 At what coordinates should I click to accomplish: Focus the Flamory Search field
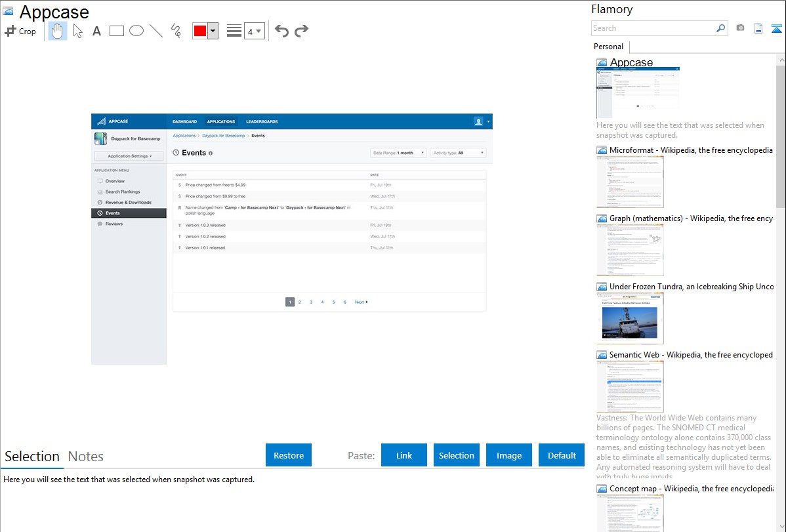[x=653, y=28]
